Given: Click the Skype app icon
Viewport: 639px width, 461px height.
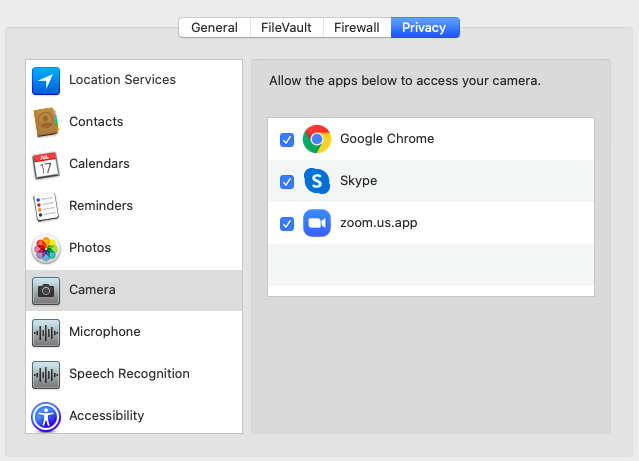Looking at the screenshot, I should point(317,181).
